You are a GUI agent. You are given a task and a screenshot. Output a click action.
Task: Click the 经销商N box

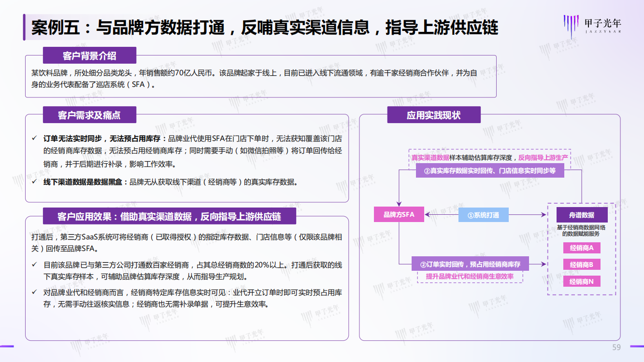(582, 281)
